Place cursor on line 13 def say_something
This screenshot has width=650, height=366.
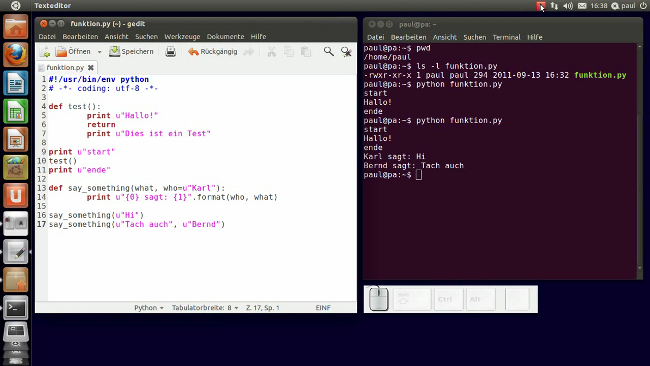click(137, 188)
